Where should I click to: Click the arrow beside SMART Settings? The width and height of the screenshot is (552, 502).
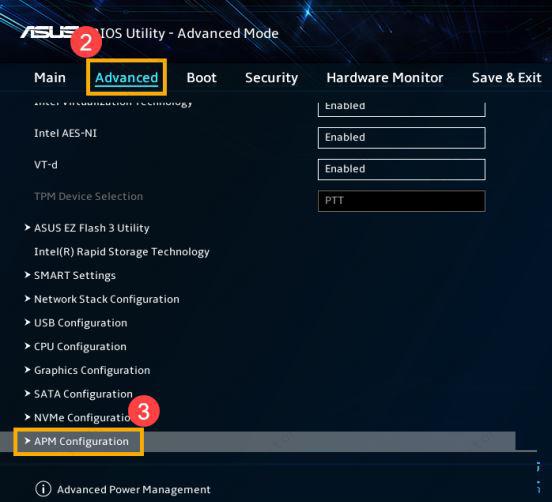tap(27, 275)
